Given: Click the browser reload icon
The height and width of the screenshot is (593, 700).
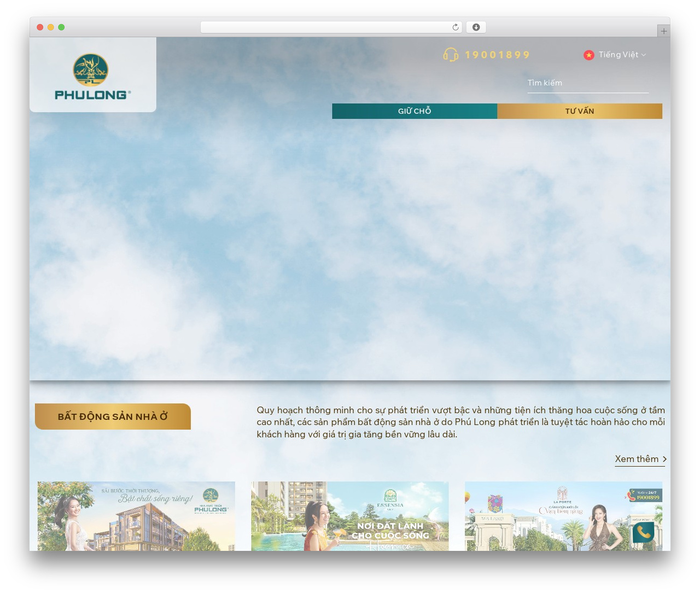Looking at the screenshot, I should pos(456,27).
